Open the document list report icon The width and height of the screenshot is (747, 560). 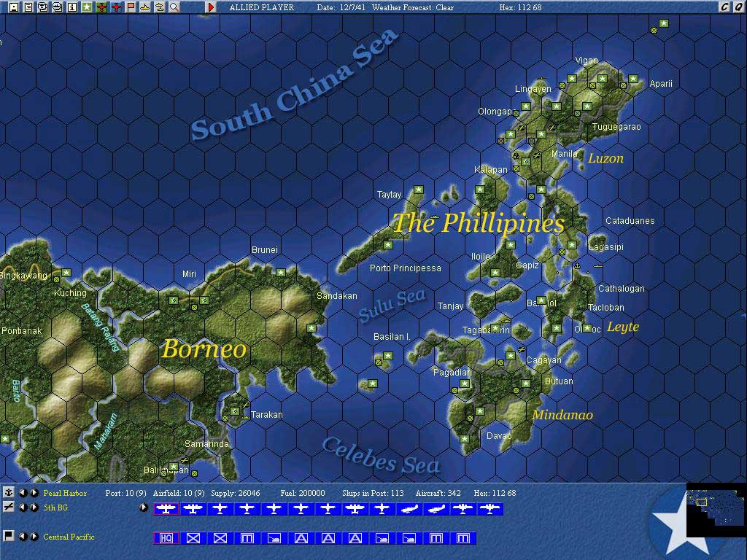pyautogui.click(x=28, y=7)
